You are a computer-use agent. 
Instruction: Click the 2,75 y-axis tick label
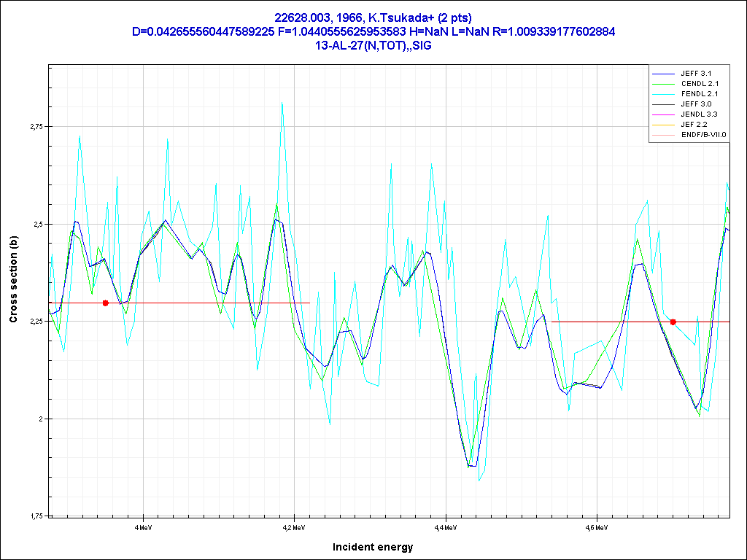36,127
